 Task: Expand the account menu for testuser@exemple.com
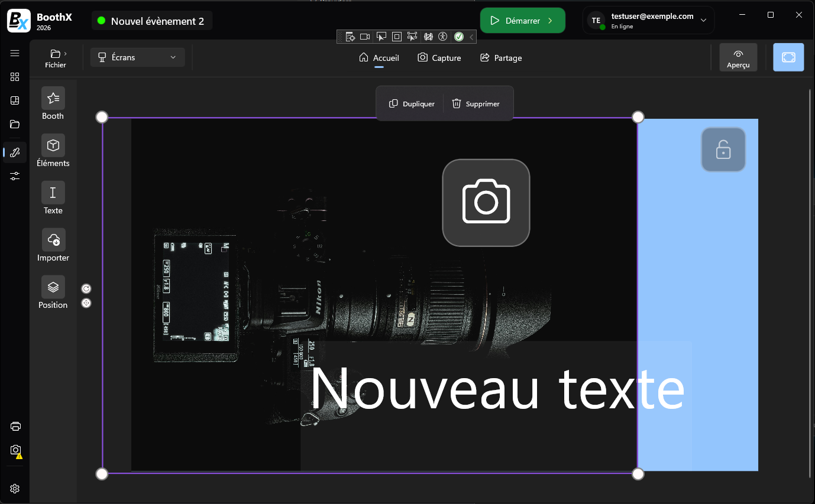[703, 19]
